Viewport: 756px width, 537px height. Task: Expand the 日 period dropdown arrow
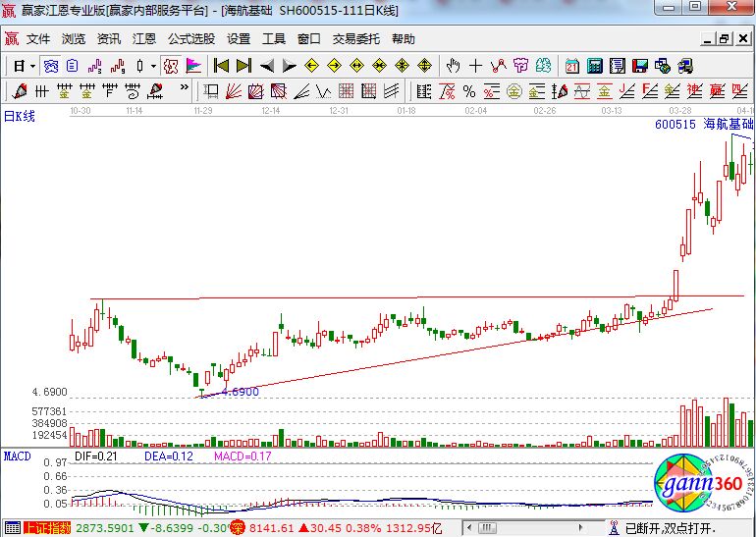pos(32,66)
